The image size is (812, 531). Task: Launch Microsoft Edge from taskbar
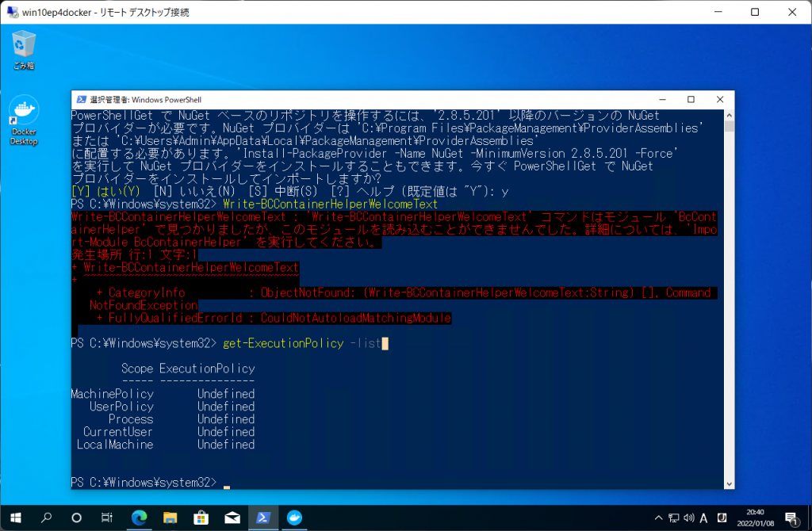pos(139,518)
